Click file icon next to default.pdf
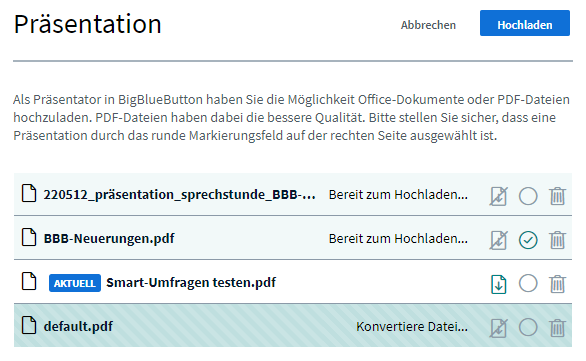The height and width of the screenshot is (361, 586). coord(29,325)
